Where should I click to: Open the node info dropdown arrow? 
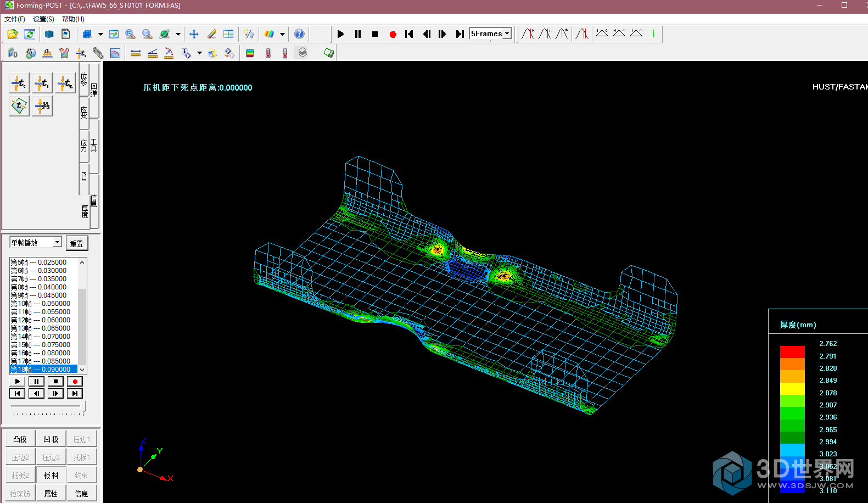[x=199, y=53]
